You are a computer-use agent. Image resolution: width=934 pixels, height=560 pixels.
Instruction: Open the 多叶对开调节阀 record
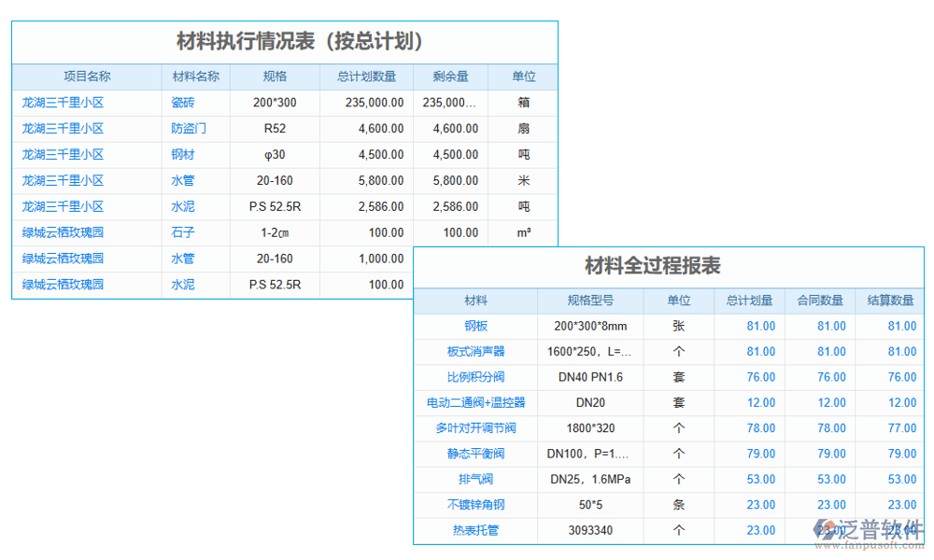478,427
